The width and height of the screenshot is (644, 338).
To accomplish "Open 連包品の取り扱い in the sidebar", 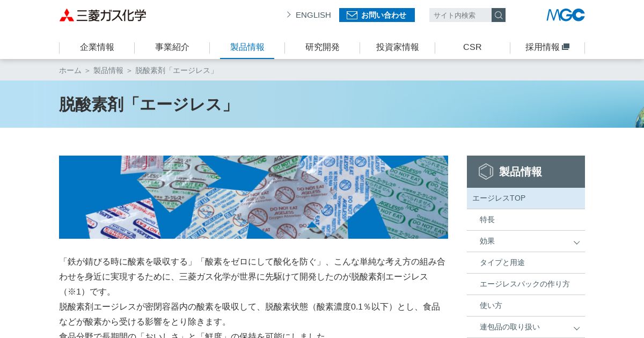I will pos(526,327).
